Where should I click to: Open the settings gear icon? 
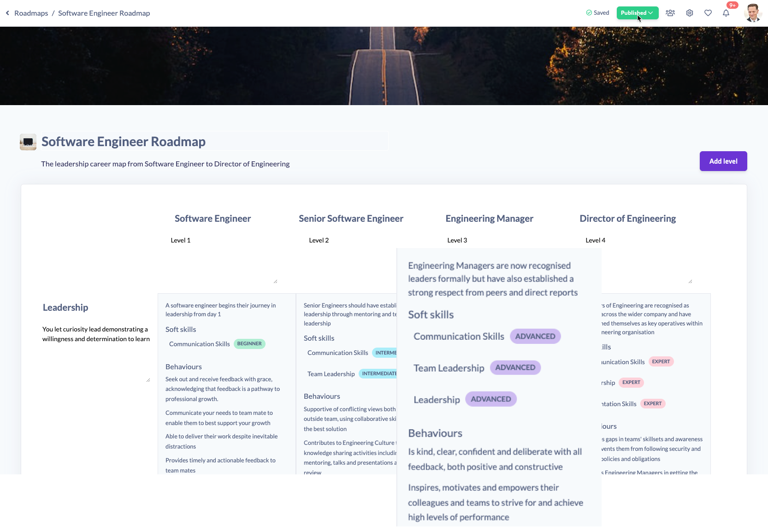(x=689, y=13)
